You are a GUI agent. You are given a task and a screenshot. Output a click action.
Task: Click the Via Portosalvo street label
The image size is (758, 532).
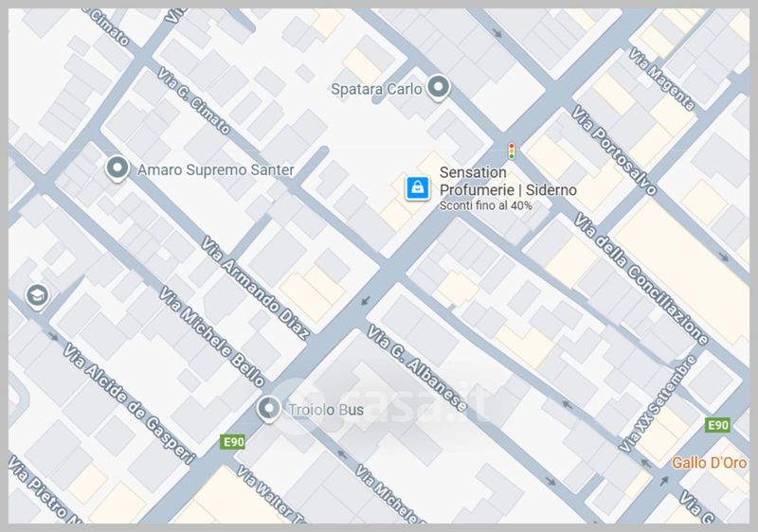click(614, 151)
